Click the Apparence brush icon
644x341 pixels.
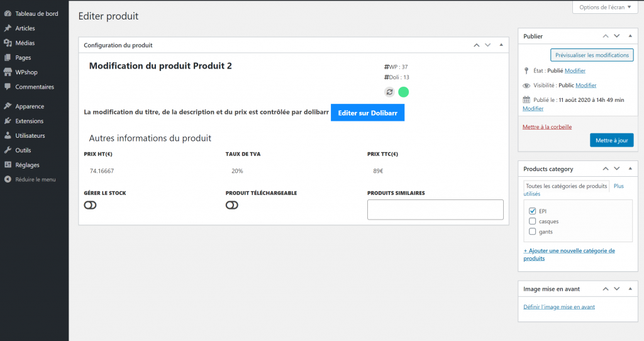pyautogui.click(x=8, y=106)
